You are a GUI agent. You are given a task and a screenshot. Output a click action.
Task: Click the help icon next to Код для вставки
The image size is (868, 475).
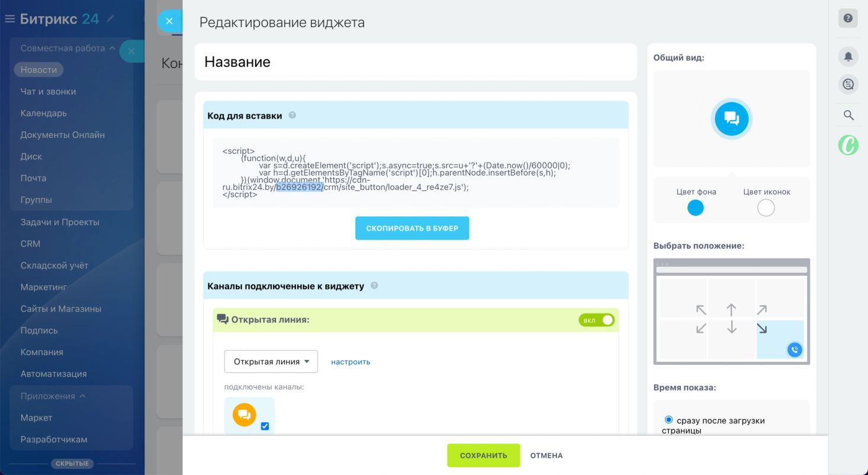point(292,115)
